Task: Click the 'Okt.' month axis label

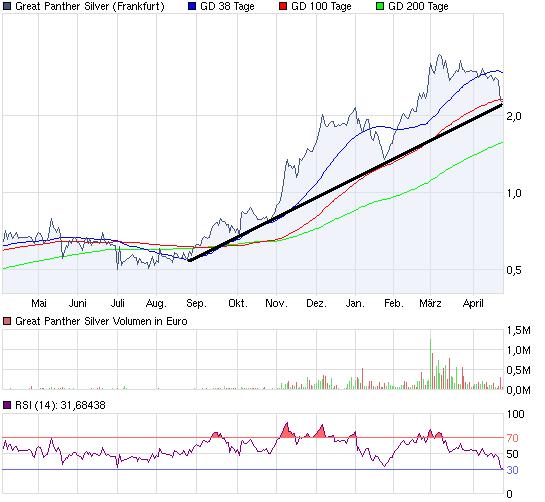Action: point(238,303)
